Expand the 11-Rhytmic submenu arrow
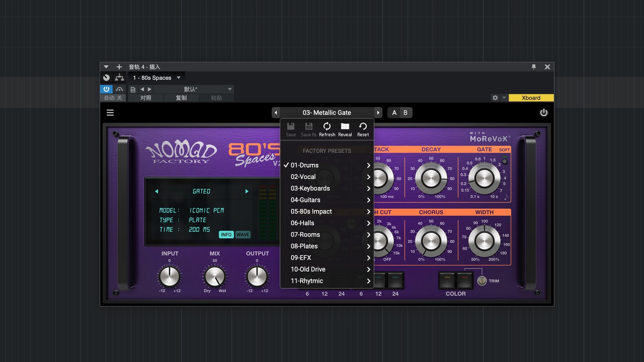 368,281
